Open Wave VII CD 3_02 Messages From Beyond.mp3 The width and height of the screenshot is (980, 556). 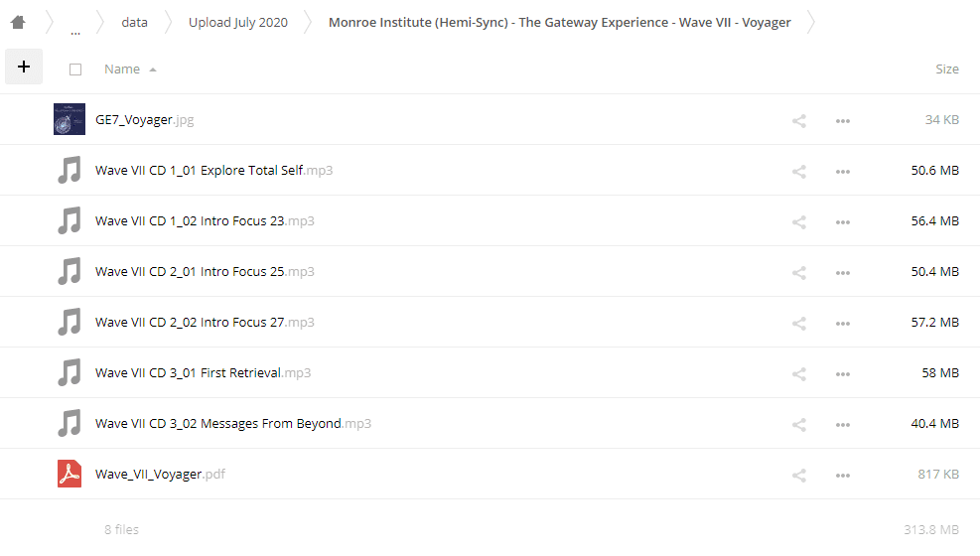(x=233, y=424)
